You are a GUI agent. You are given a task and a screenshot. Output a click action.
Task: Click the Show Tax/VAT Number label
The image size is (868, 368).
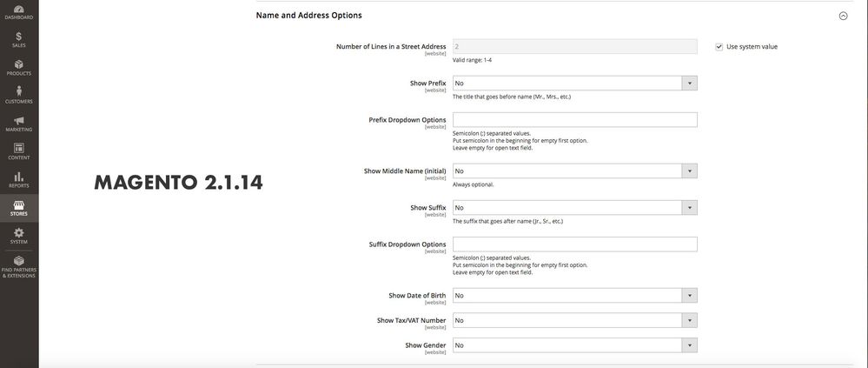411,320
